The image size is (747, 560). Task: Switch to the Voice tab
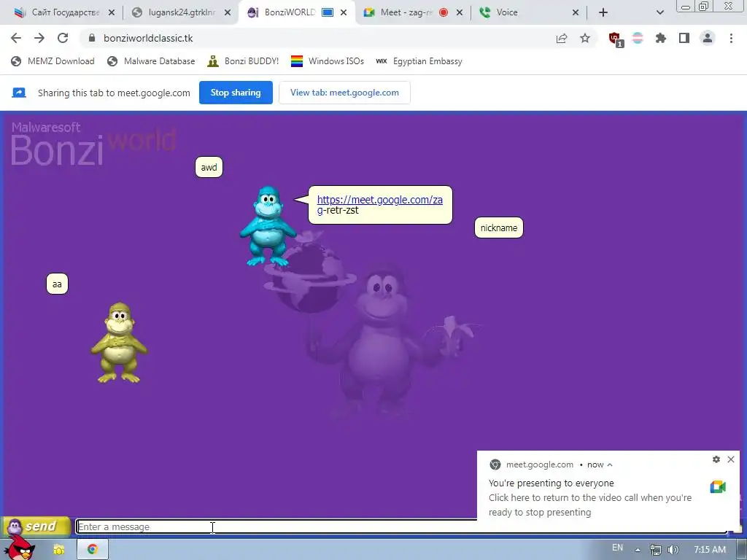508,12
